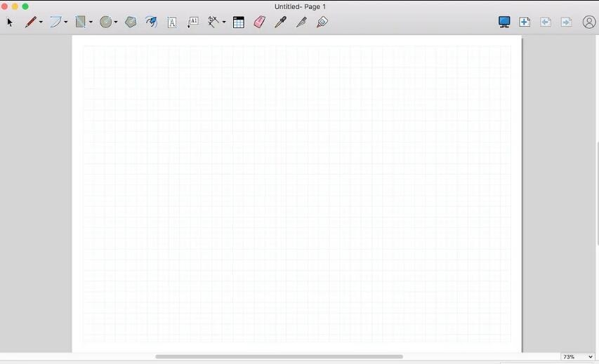This screenshot has height=364, width=599.
Task: Select the blue fountain pen tool
Action: (x=152, y=22)
